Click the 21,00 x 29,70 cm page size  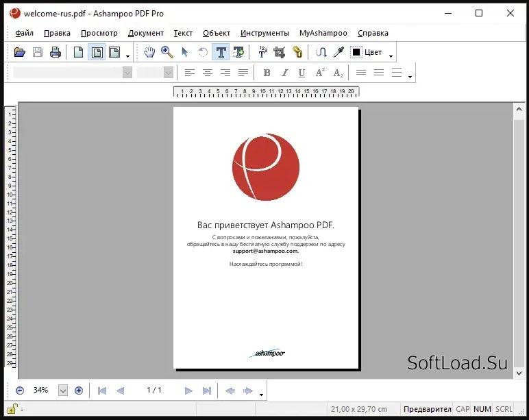pyautogui.click(x=359, y=409)
